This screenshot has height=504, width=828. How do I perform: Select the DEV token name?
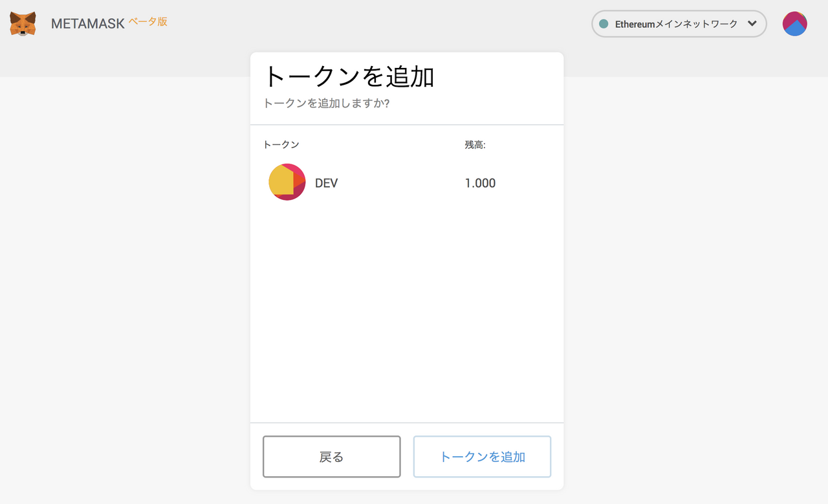pyautogui.click(x=326, y=183)
